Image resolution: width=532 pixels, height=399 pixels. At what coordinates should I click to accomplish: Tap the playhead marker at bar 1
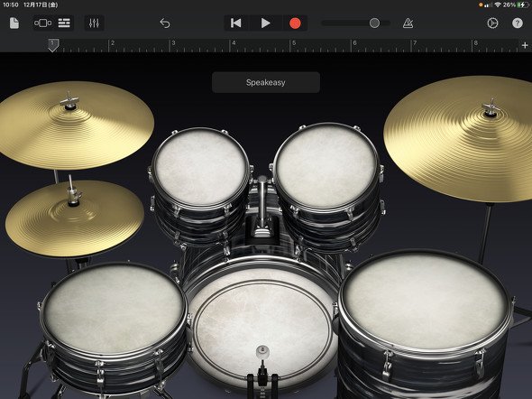tap(53, 45)
